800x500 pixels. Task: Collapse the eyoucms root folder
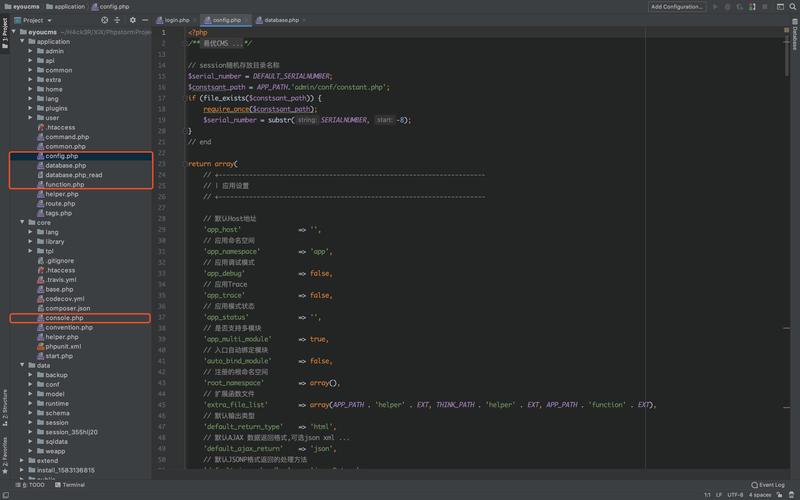click(14, 32)
